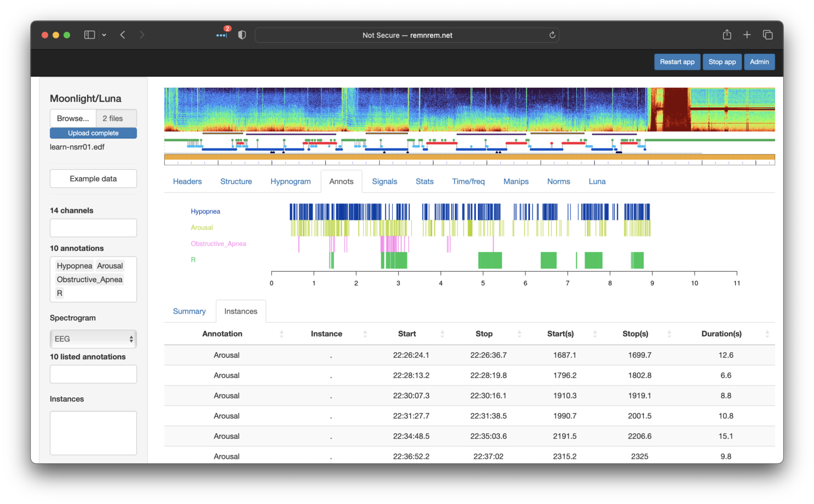The width and height of the screenshot is (814, 504).
Task: Click the Safari sidebar toggle icon
Action: (x=89, y=35)
